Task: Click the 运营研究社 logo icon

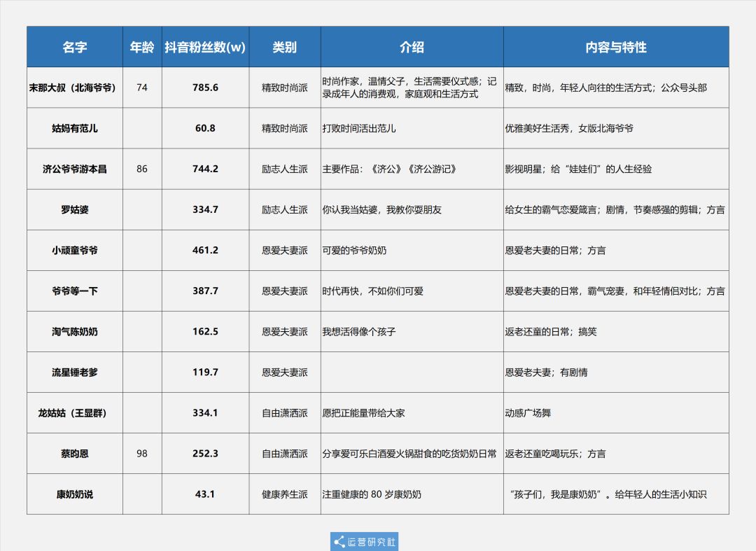Action: pos(339,542)
